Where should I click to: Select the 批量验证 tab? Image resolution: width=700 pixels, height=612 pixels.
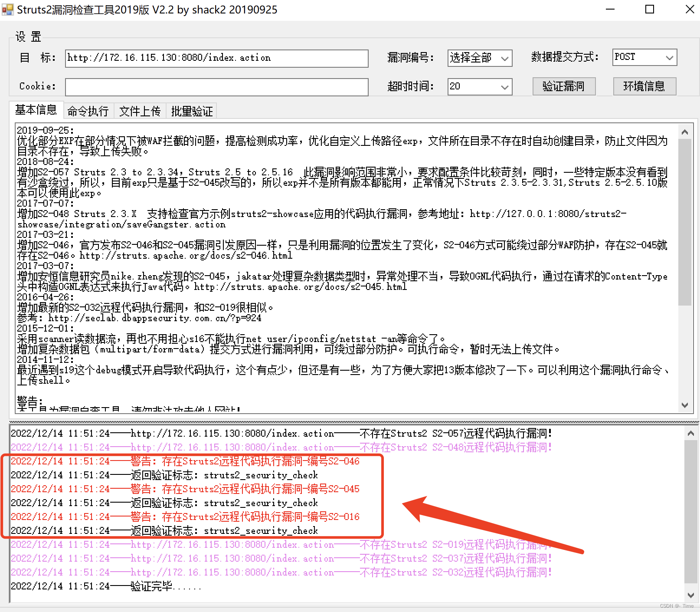pyautogui.click(x=191, y=111)
